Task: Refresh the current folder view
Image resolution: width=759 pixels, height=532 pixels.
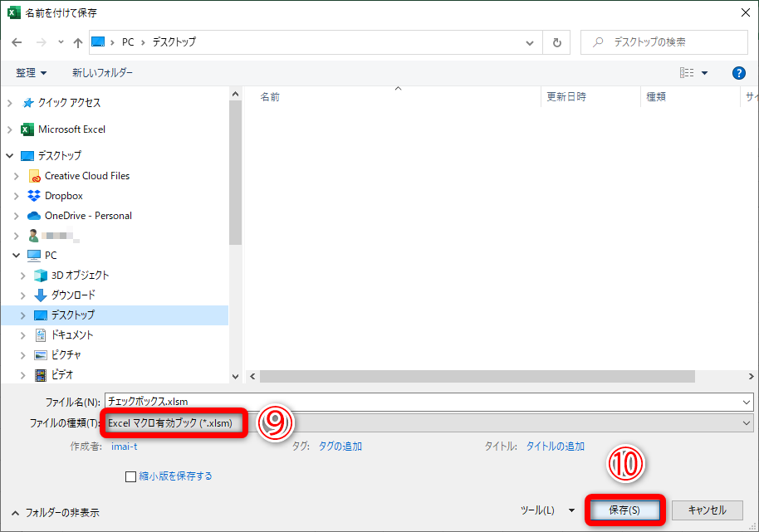Action: click(556, 42)
